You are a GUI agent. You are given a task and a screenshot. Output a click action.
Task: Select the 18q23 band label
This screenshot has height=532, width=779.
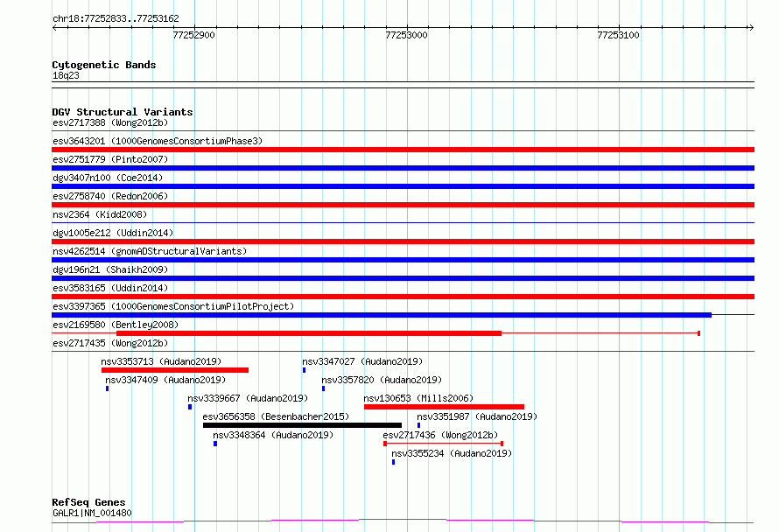pyautogui.click(x=66, y=75)
